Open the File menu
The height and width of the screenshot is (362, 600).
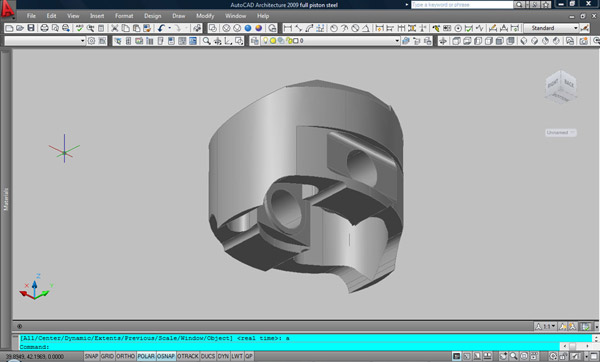(x=31, y=16)
